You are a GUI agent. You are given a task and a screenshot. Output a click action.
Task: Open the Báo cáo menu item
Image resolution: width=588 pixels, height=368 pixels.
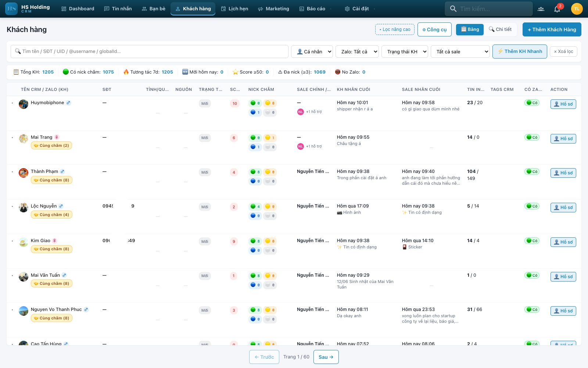pyautogui.click(x=312, y=9)
